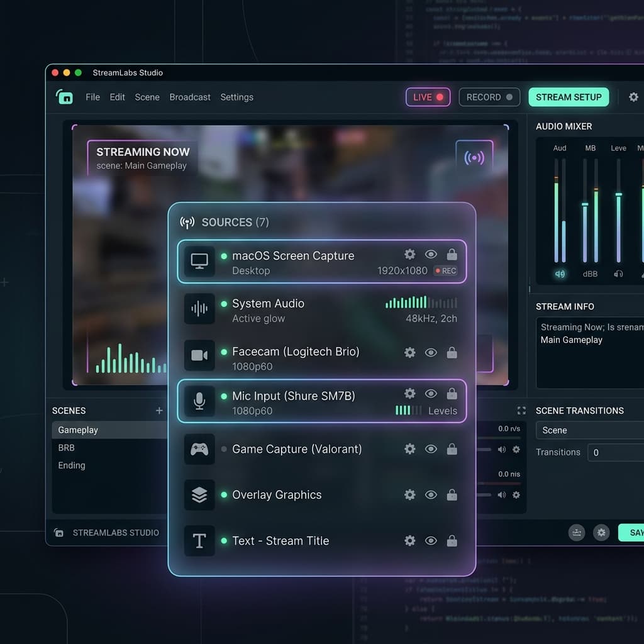Open the Settings menu
Viewport: 644px width, 644px height.
[x=237, y=97]
